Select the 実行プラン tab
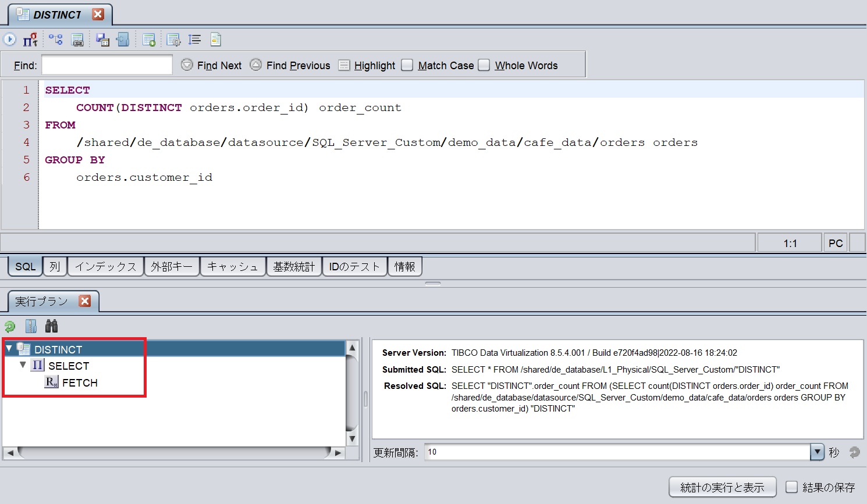This screenshot has width=867, height=504. pyautogui.click(x=41, y=301)
